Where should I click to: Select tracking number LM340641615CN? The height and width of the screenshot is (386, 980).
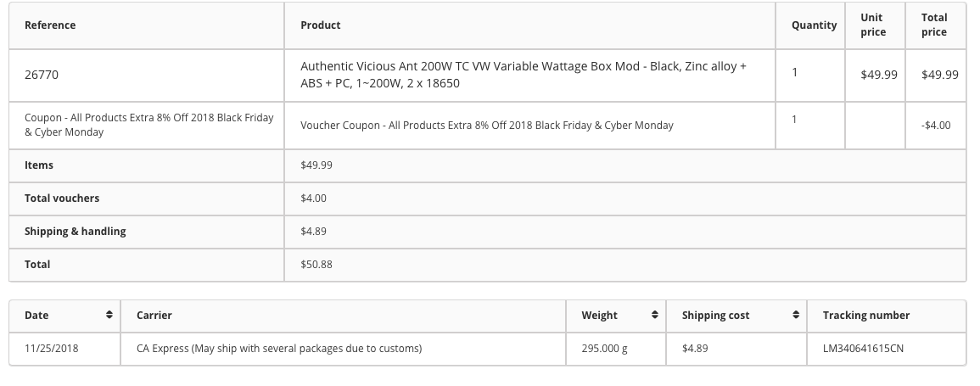[x=863, y=349]
